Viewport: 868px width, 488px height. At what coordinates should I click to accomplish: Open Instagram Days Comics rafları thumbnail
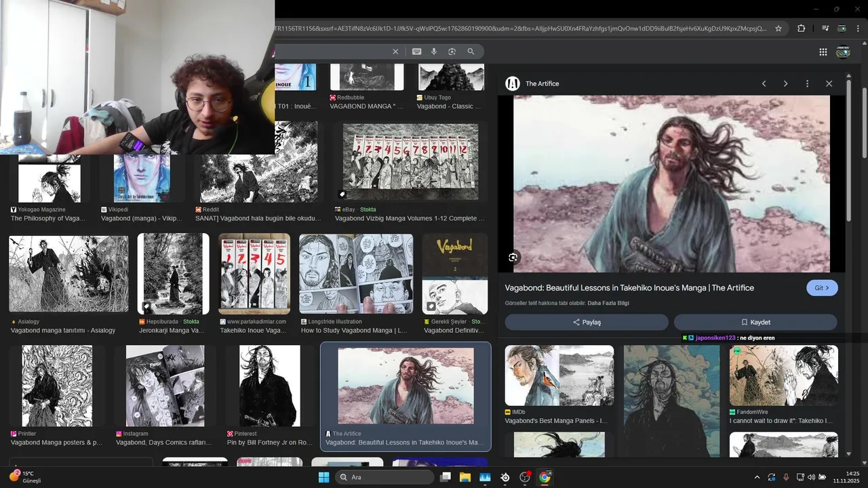click(165, 386)
